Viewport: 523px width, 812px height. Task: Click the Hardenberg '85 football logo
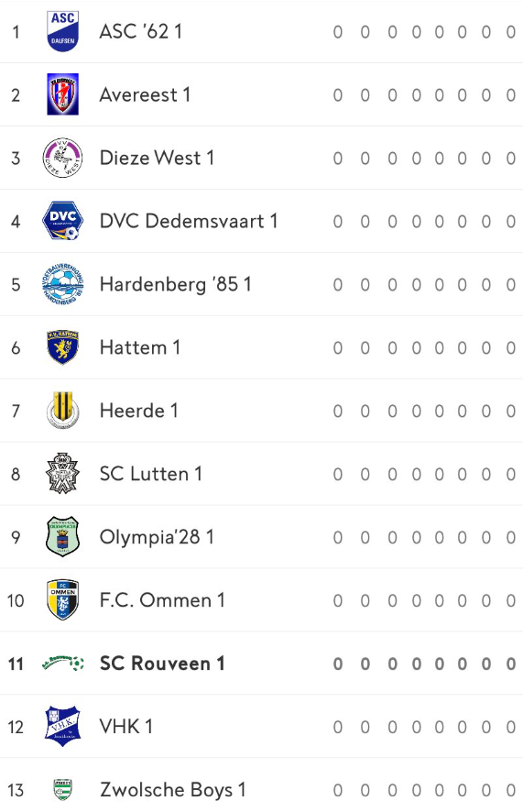point(62,284)
